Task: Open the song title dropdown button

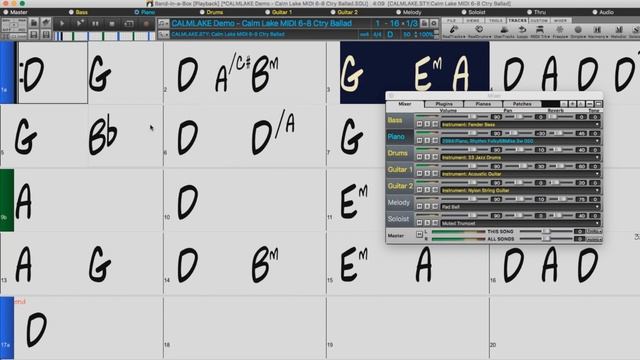Action: tap(163, 24)
